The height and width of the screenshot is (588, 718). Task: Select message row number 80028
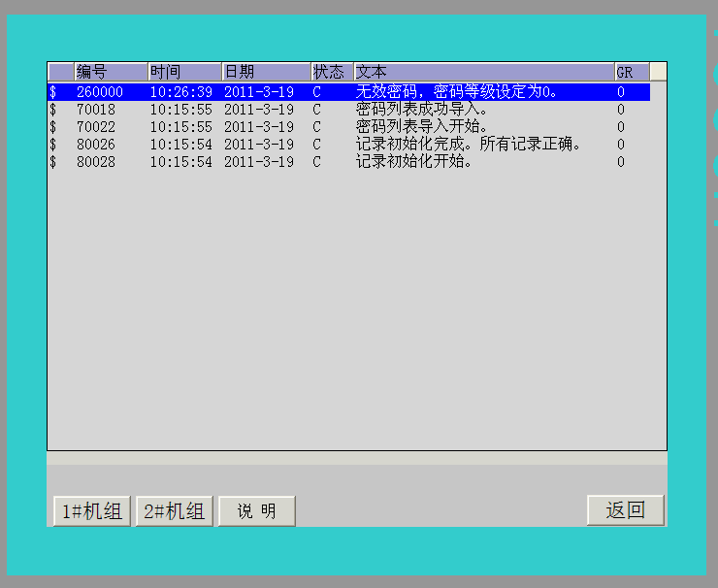tap(349, 162)
